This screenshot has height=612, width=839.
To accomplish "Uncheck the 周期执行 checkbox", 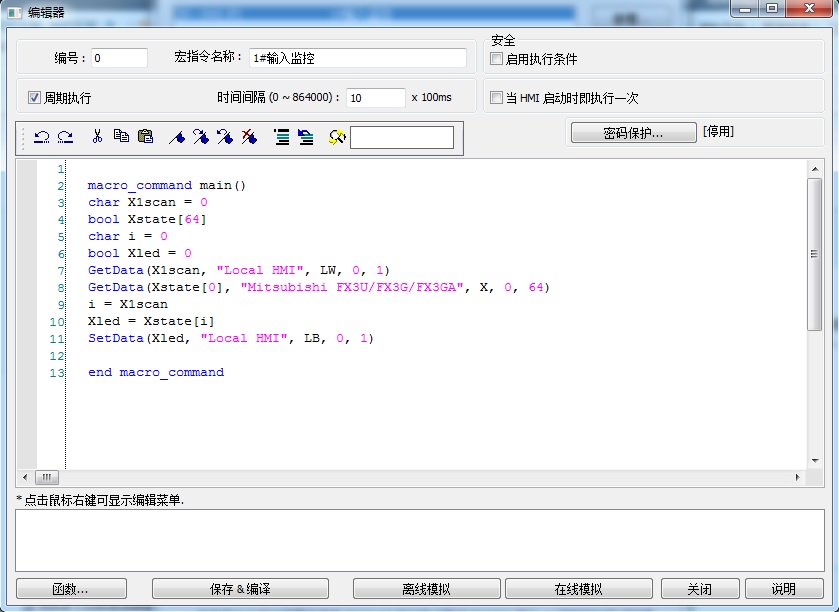I will click(x=35, y=98).
